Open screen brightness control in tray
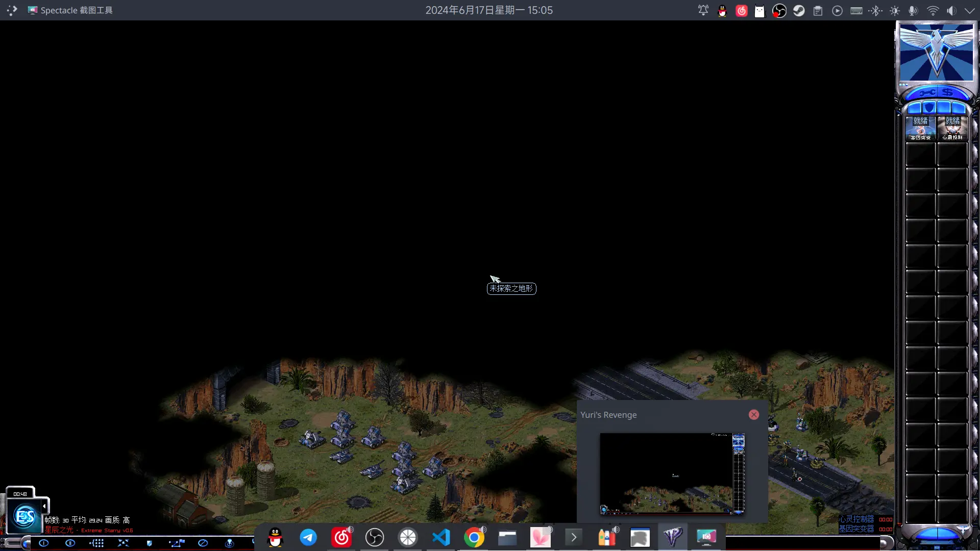 [x=895, y=10]
